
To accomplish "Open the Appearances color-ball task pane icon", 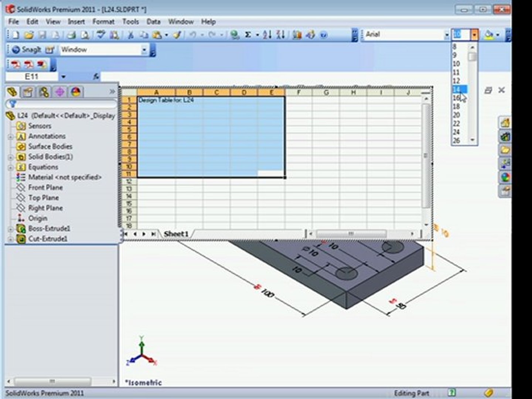I will pyautogui.click(x=505, y=177).
